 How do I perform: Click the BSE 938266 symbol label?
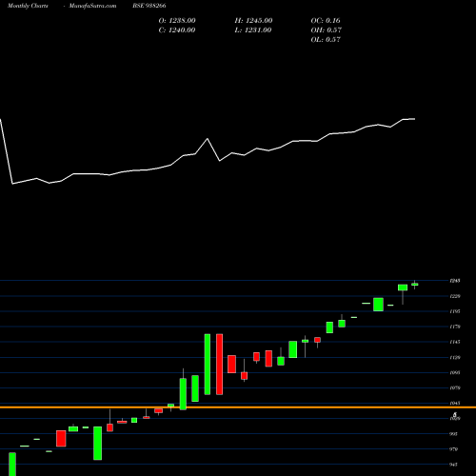click(x=149, y=6)
